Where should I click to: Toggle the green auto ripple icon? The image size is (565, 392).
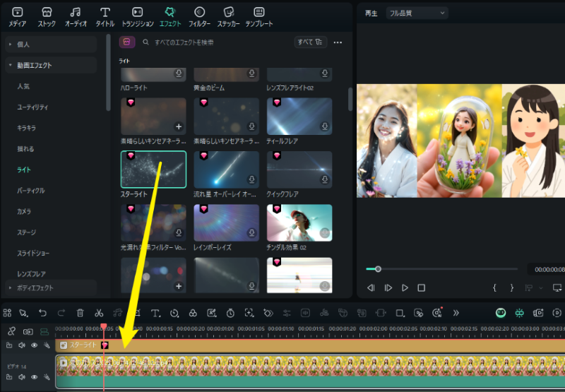coord(44,331)
